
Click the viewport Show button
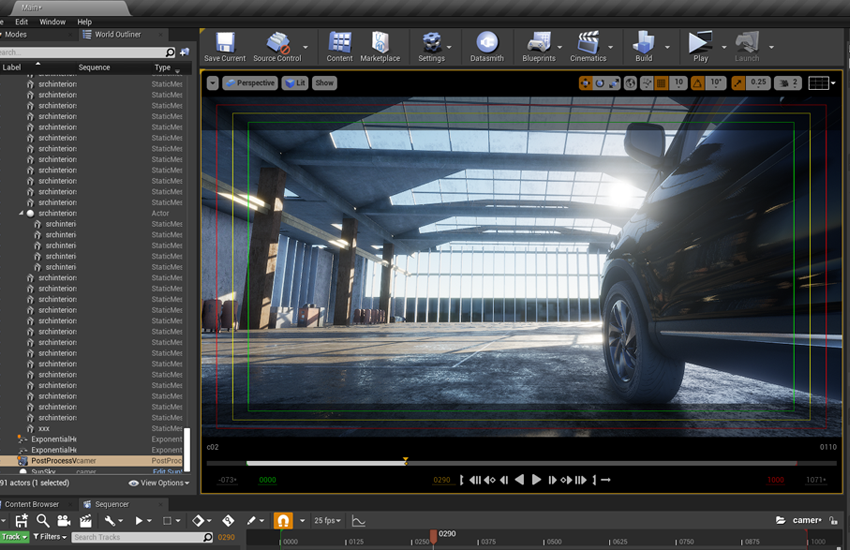(324, 83)
